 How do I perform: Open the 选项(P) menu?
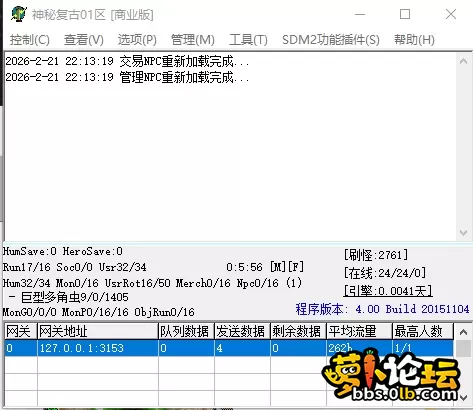pos(137,40)
